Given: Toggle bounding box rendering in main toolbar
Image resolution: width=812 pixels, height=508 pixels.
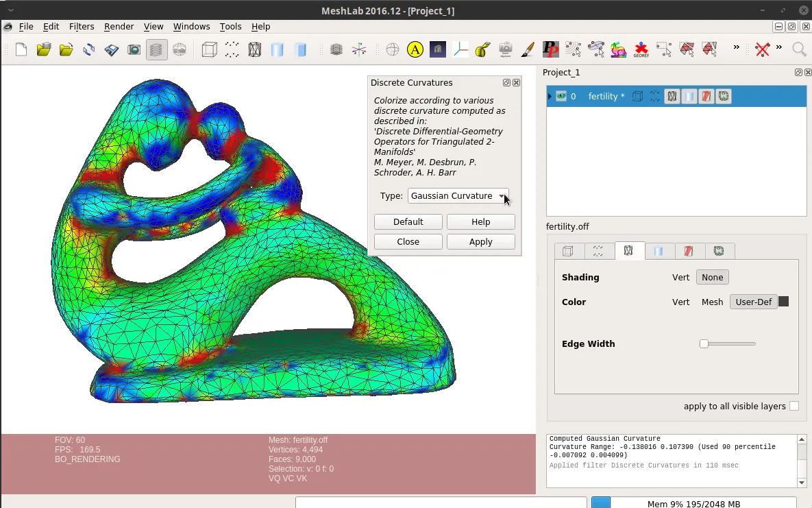Looking at the screenshot, I should [x=209, y=50].
